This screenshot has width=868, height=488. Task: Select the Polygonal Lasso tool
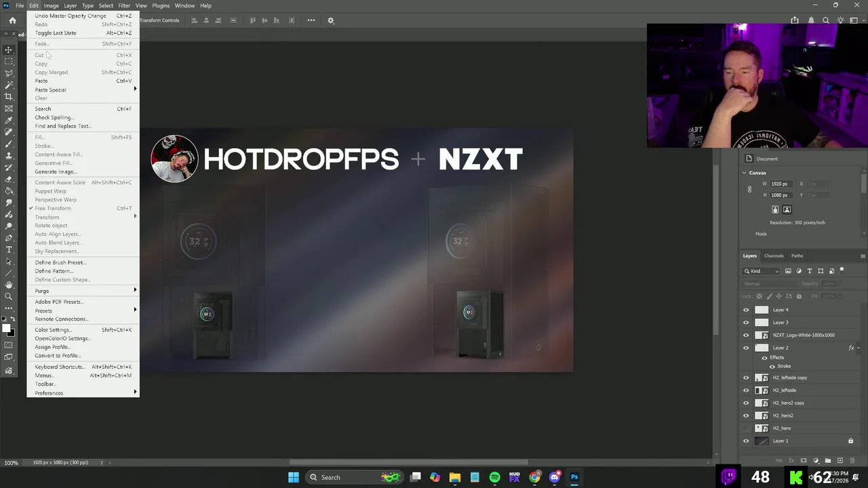pyautogui.click(x=9, y=73)
